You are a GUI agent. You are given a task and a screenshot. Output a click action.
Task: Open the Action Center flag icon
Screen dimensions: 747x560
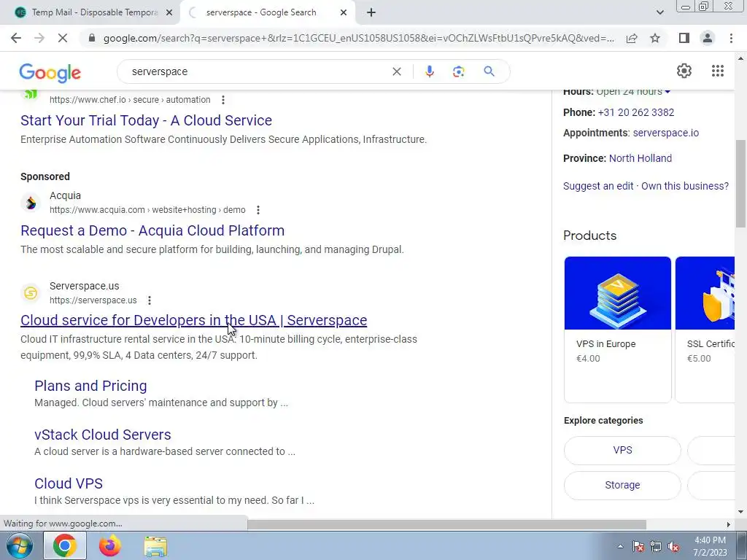pyautogui.click(x=638, y=547)
